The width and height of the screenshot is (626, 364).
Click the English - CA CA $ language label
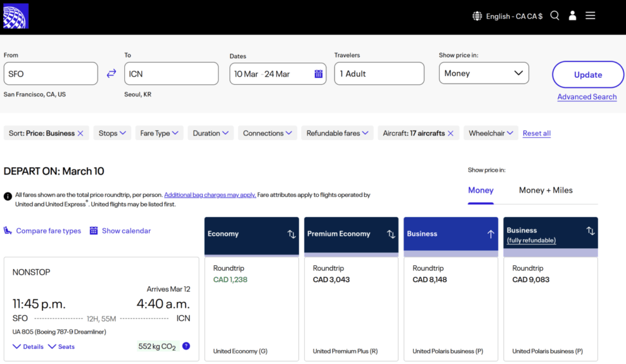[x=514, y=16]
